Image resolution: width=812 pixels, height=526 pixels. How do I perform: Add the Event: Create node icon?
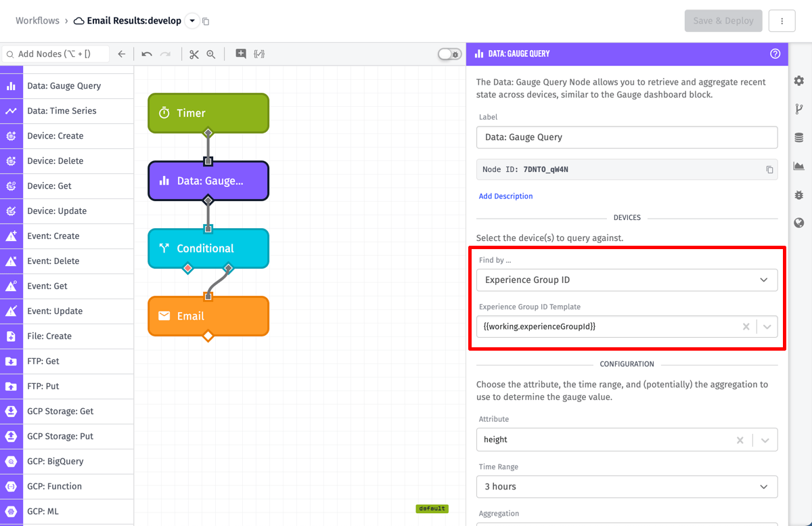(11, 236)
